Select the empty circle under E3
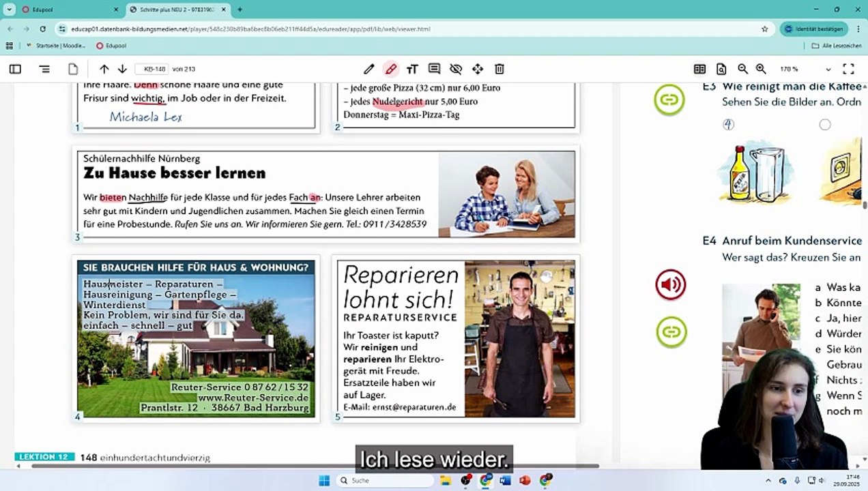The image size is (868, 491). (825, 124)
